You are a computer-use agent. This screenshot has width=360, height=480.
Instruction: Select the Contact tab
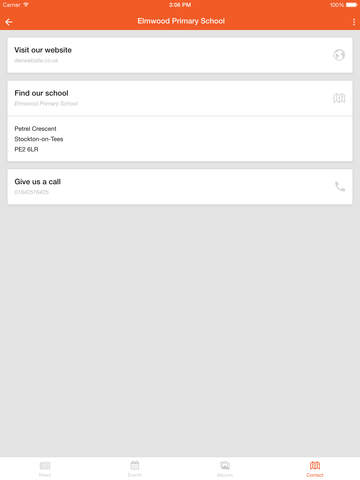315,469
